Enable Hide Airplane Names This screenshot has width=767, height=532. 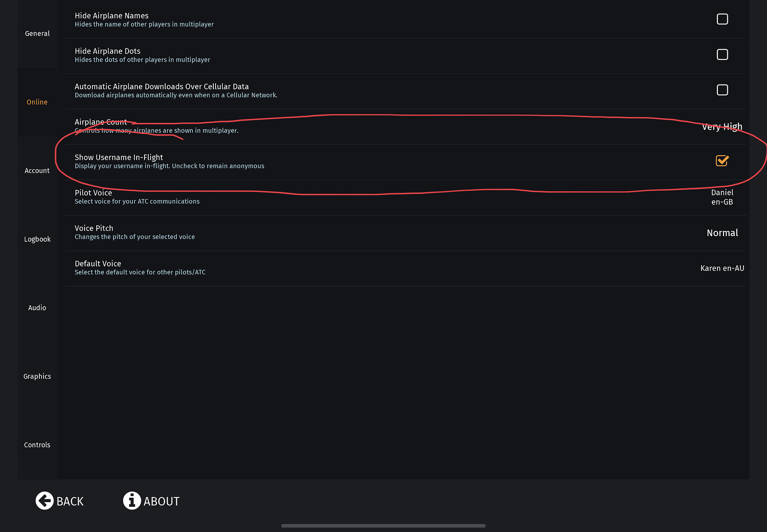tap(722, 19)
